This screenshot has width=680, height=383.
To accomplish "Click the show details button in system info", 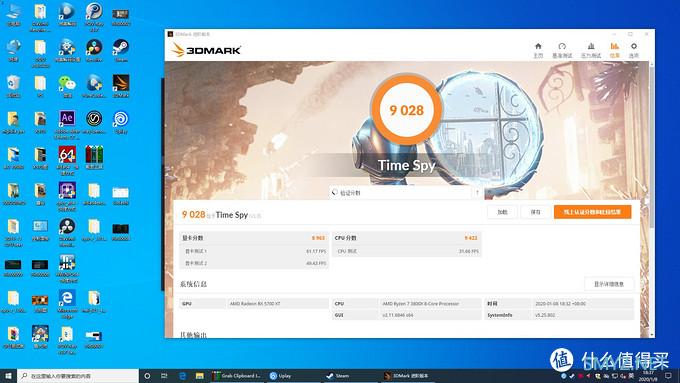I will (x=608, y=284).
